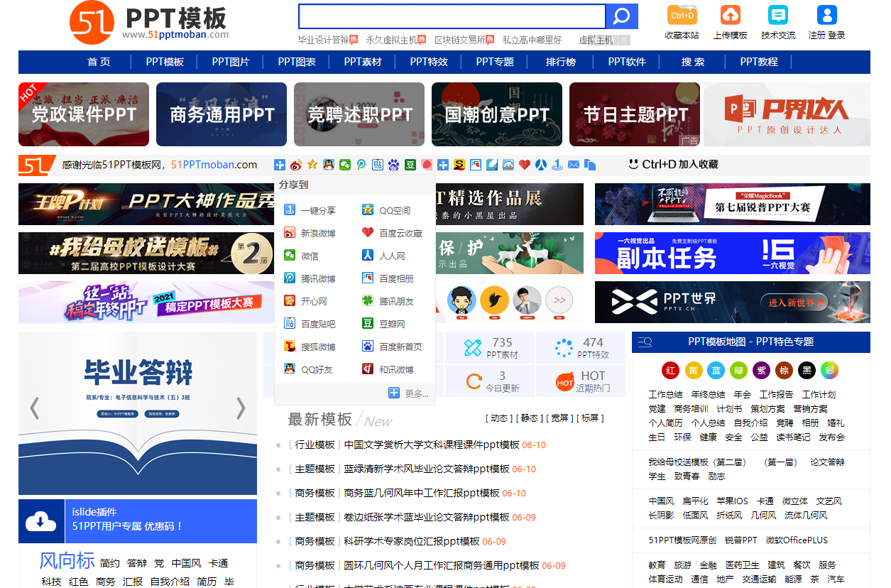Click the islide插件 cloud download icon
The image size is (891, 588).
[40, 522]
